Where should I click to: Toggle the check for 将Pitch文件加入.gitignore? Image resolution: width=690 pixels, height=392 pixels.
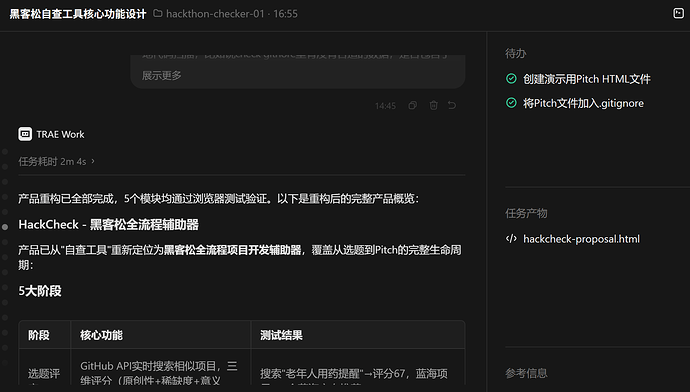(511, 103)
